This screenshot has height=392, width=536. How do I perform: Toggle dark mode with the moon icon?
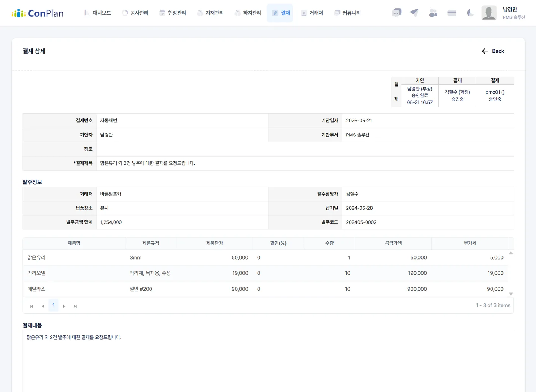[x=470, y=13]
